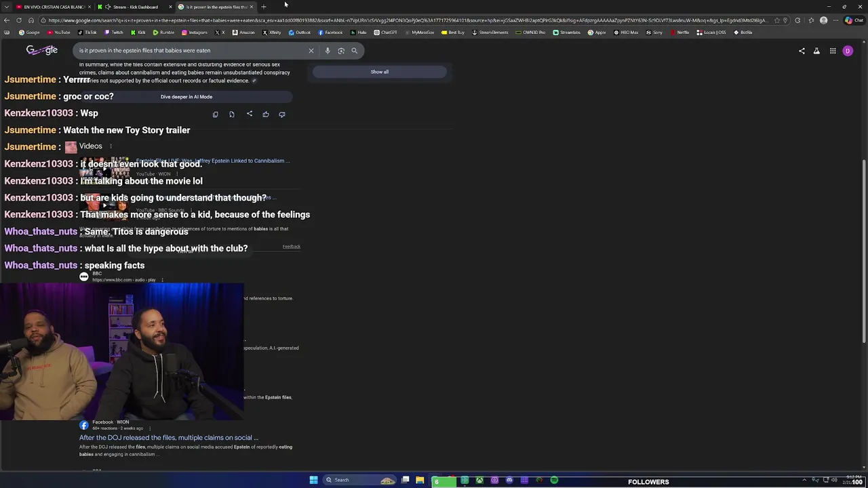Open Discord from the taskbar
868x488 pixels.
tap(509, 480)
